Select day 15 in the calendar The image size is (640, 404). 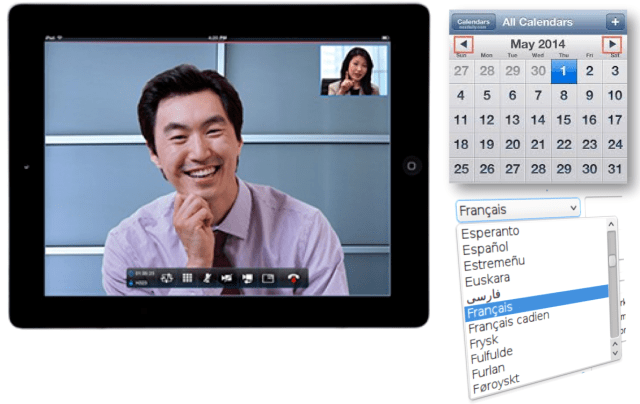coord(563,120)
